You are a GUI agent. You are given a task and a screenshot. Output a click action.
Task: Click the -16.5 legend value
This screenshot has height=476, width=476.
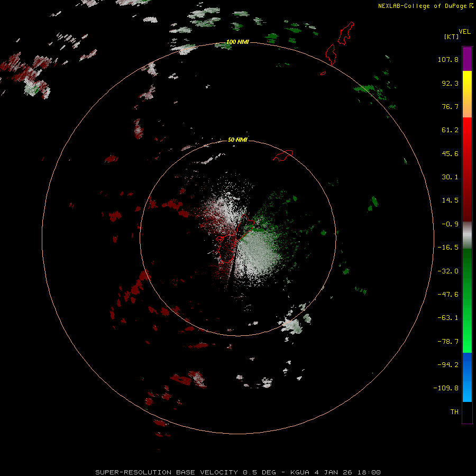[448, 248]
